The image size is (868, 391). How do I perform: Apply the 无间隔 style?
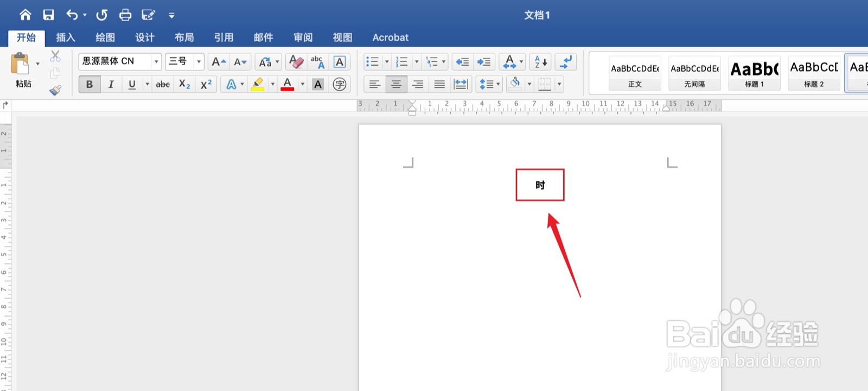695,73
